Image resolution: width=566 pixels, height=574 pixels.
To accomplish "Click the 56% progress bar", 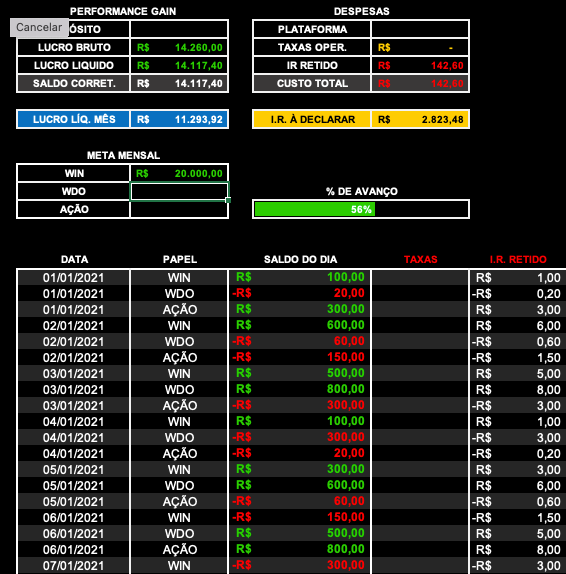I will [361, 209].
